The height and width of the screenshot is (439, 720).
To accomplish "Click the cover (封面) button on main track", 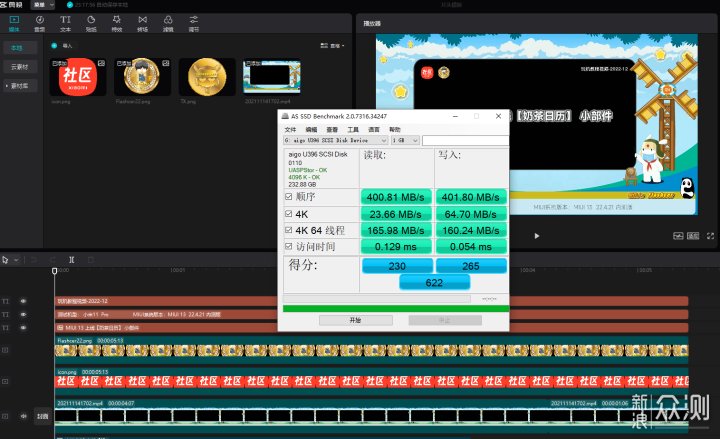I will click(43, 416).
